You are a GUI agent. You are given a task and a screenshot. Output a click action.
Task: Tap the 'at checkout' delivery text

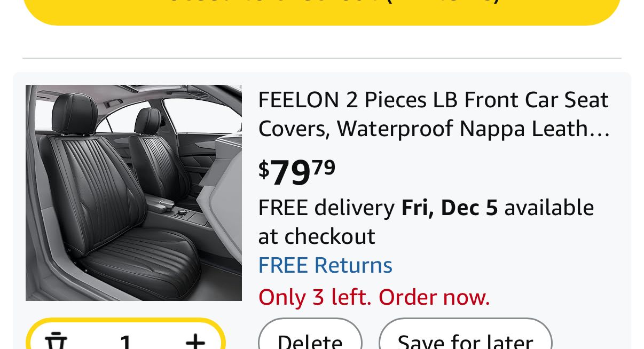coord(317,236)
